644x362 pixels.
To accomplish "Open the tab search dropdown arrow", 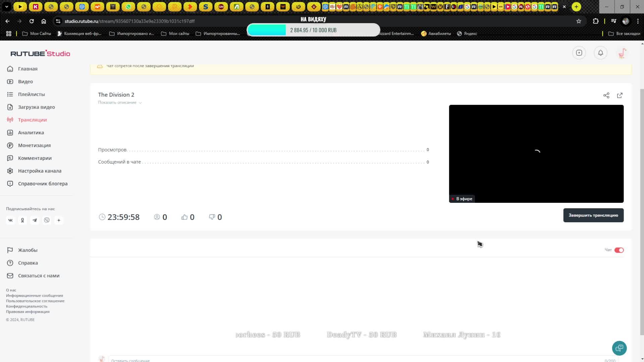I will (6, 7).
